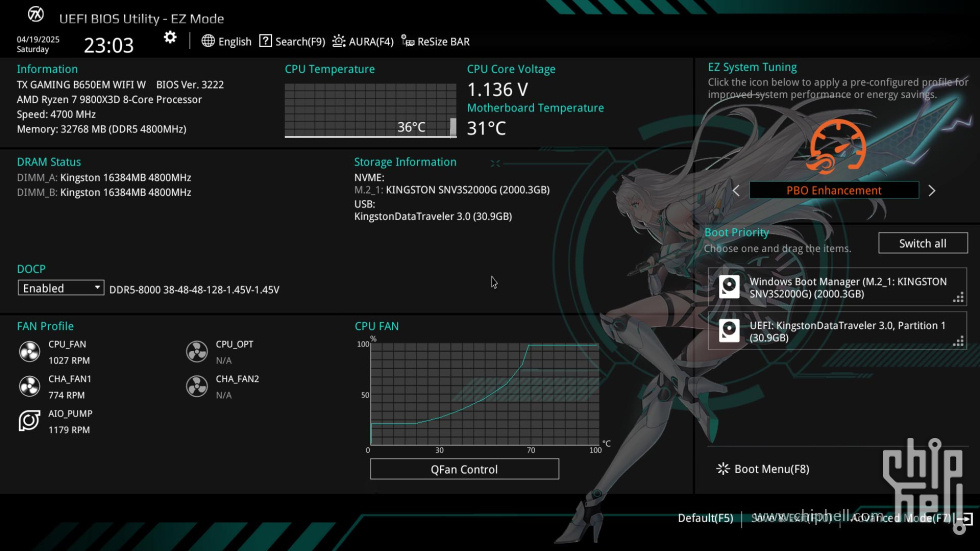
Task: Open AURA (F4) lighting icon
Action: [339, 41]
